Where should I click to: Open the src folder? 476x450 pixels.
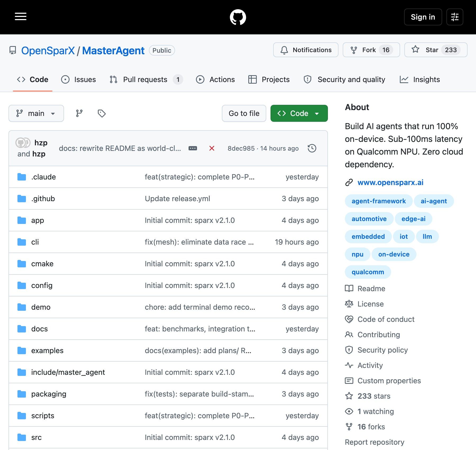coord(36,437)
